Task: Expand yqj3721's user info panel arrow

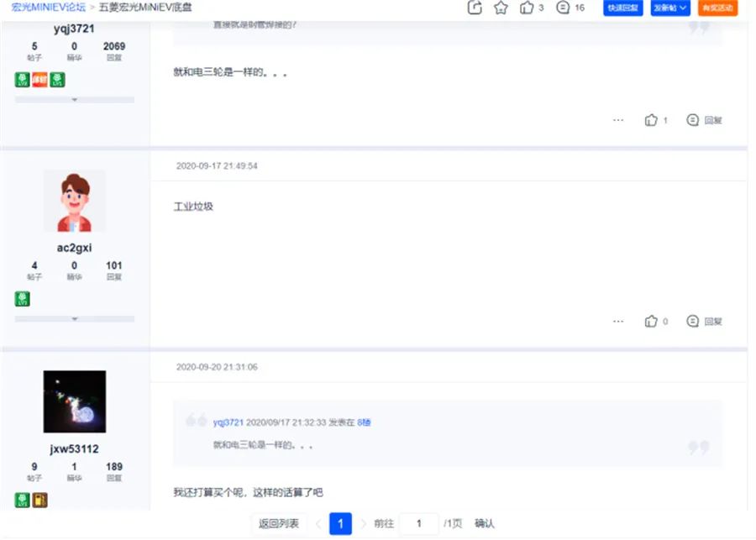Action: click(x=74, y=100)
